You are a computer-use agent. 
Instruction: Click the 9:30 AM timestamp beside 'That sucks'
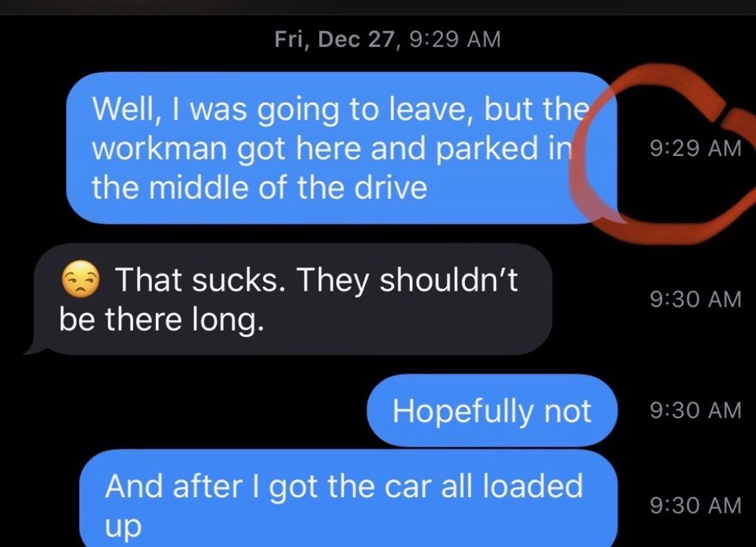coord(696,299)
